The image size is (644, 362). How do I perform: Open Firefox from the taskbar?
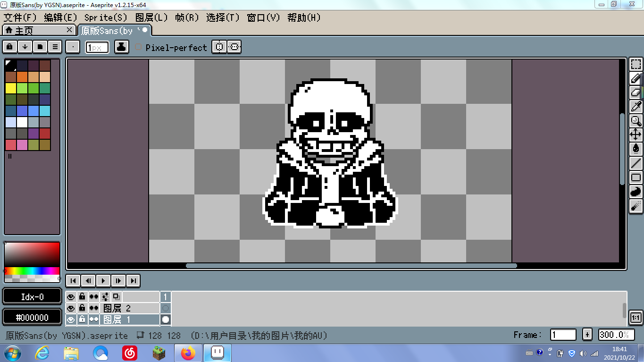188,353
